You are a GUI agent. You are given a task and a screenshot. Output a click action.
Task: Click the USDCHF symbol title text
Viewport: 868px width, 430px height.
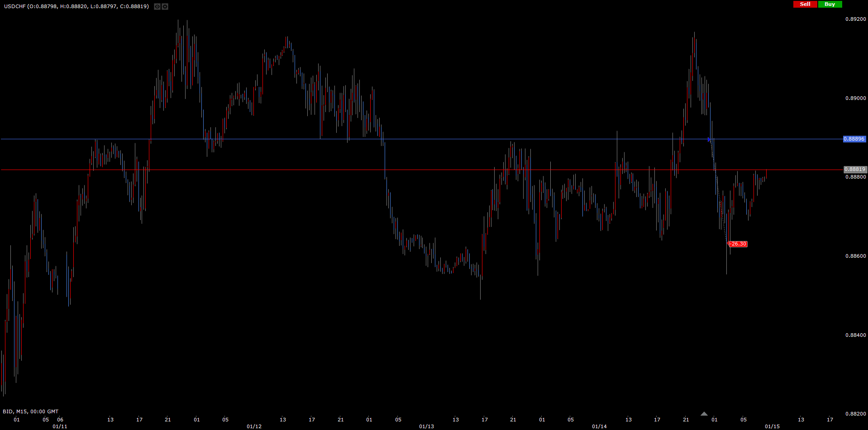pos(76,6)
